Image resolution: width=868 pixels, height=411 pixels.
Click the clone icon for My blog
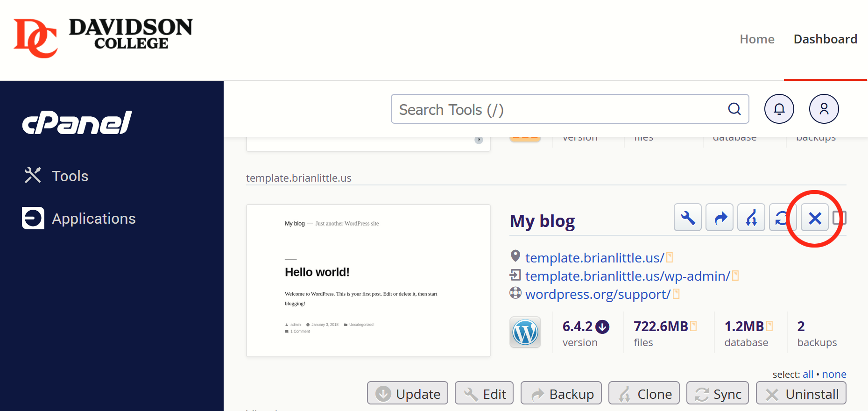751,218
